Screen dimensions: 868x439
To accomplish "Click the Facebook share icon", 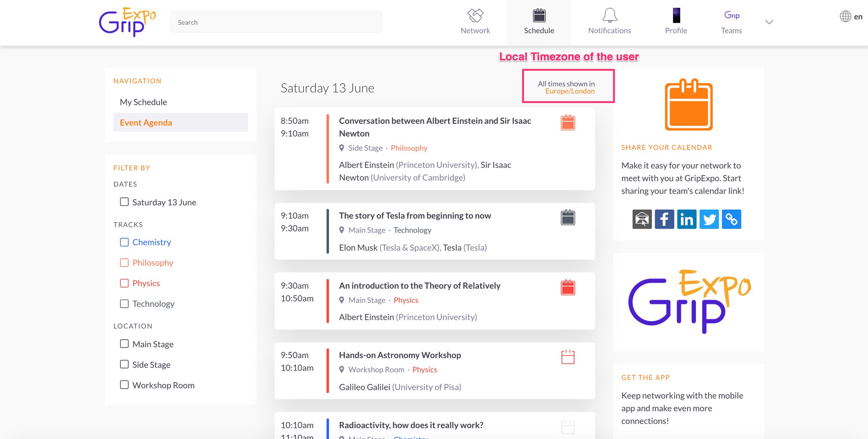I will coord(664,219).
